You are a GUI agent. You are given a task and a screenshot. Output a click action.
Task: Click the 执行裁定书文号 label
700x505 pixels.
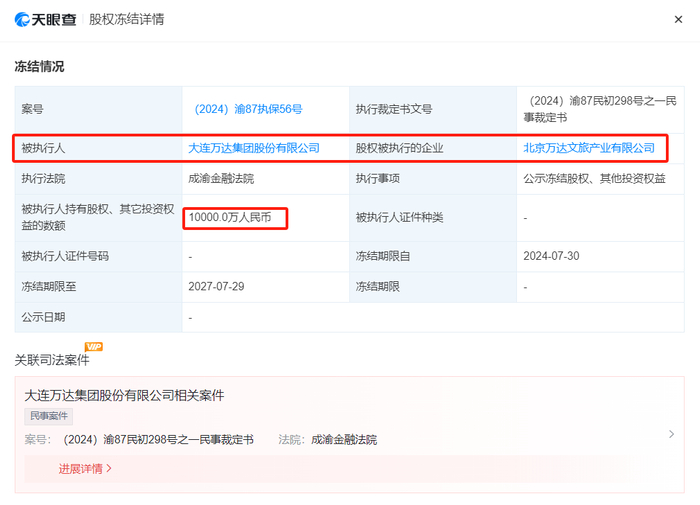coord(394,109)
